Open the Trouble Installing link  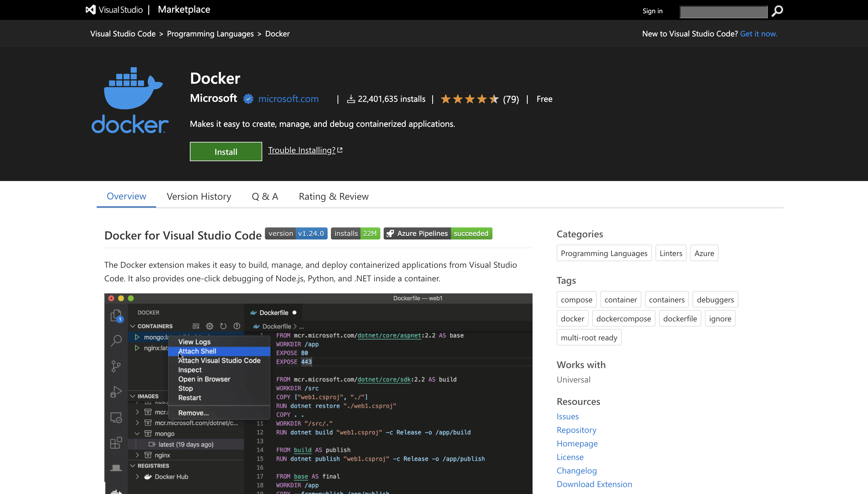305,150
